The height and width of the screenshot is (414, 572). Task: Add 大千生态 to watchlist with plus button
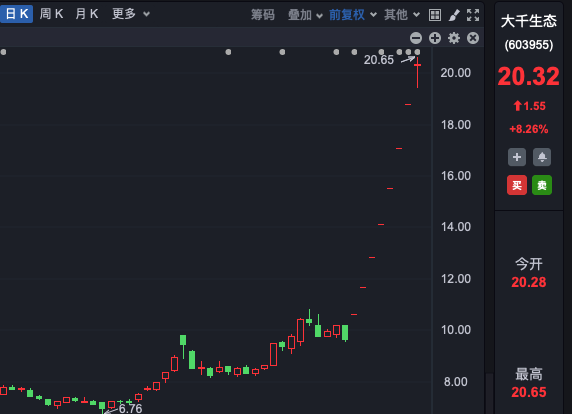coord(517,157)
